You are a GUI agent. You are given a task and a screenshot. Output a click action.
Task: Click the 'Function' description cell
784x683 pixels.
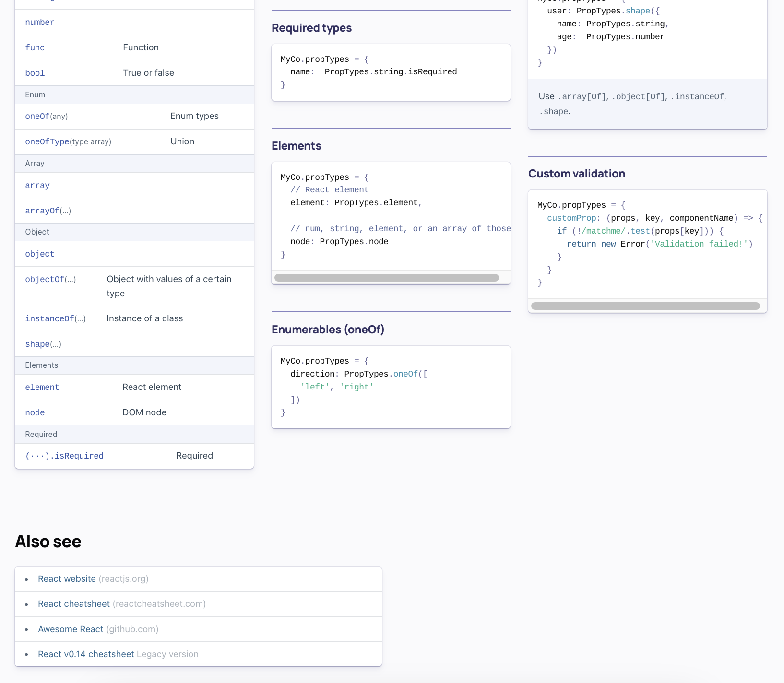tap(141, 47)
